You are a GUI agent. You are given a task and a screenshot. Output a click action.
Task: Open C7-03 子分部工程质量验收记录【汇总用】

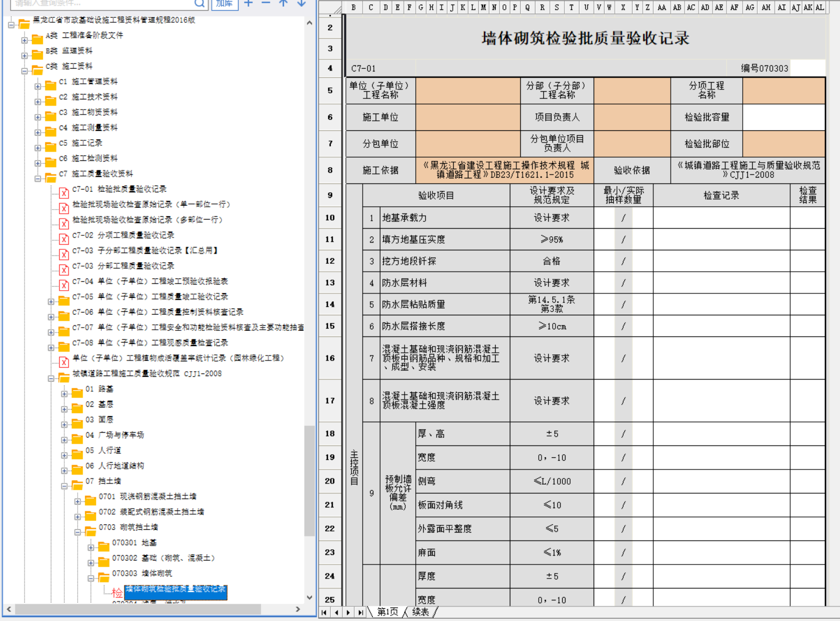click(145, 250)
